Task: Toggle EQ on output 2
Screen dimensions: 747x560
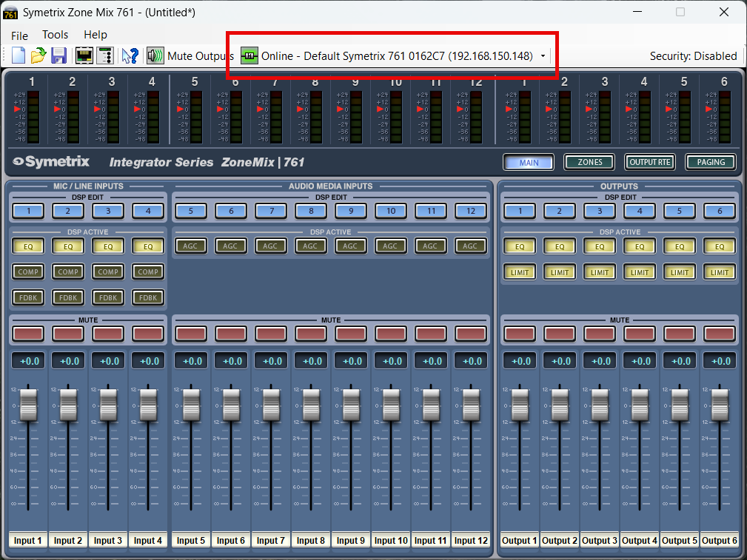Action: pyautogui.click(x=560, y=246)
